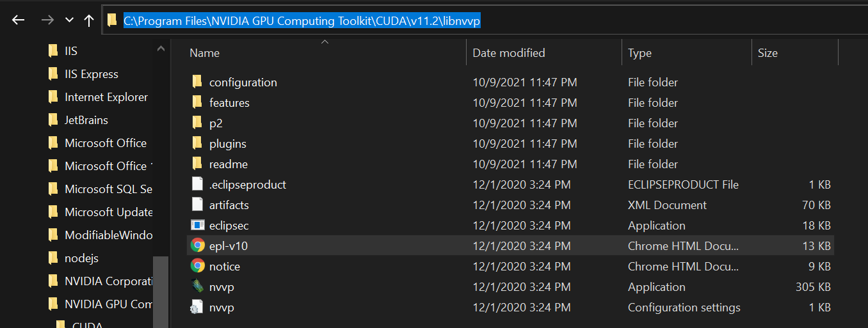Click the 70 KB size value

click(816, 205)
